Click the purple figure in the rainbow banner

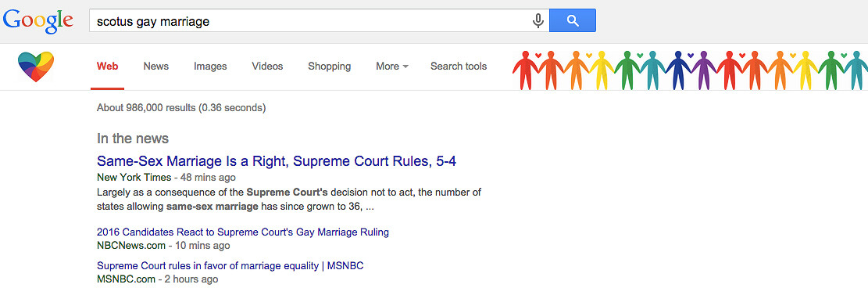[703, 70]
